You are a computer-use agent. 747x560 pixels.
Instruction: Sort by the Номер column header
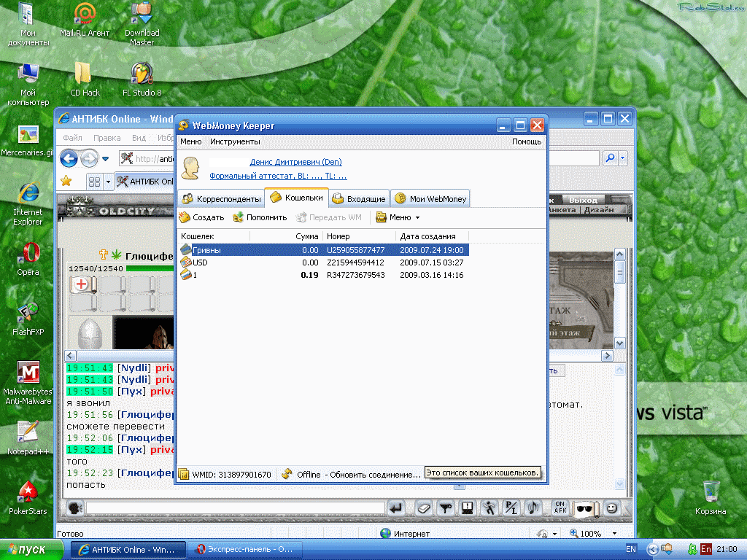click(359, 236)
